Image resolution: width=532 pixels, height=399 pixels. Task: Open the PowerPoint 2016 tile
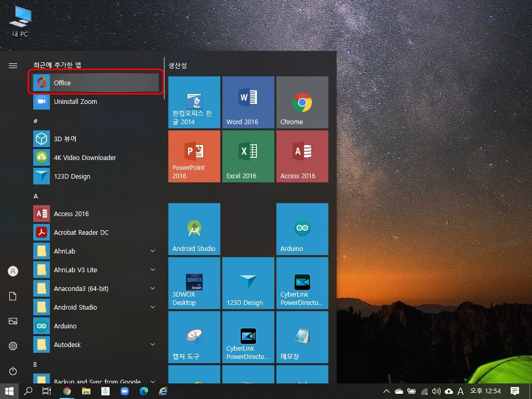click(x=194, y=156)
